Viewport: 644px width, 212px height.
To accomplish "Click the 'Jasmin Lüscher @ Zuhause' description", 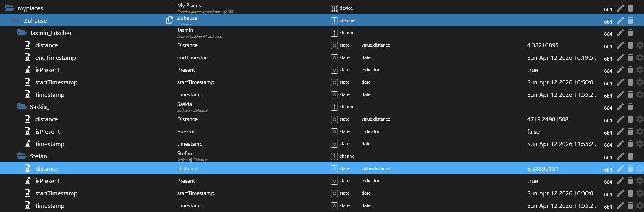I will 200,37.
